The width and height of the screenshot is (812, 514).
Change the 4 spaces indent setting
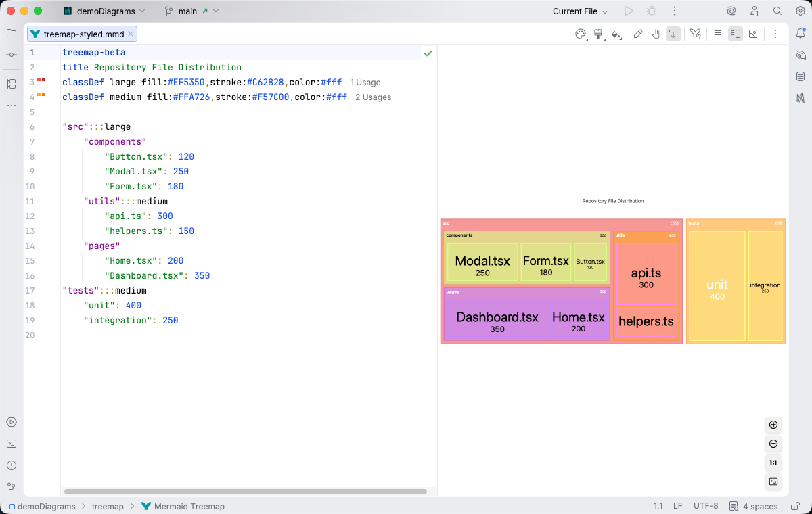754,506
